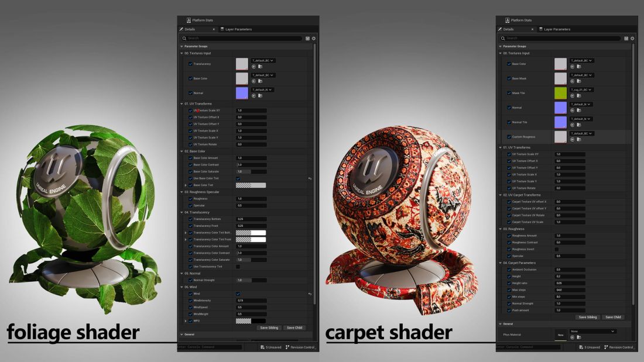The width and height of the screenshot is (644, 362).
Task: Use selected asset for carpet Mask Tile texture
Action: pos(572,96)
